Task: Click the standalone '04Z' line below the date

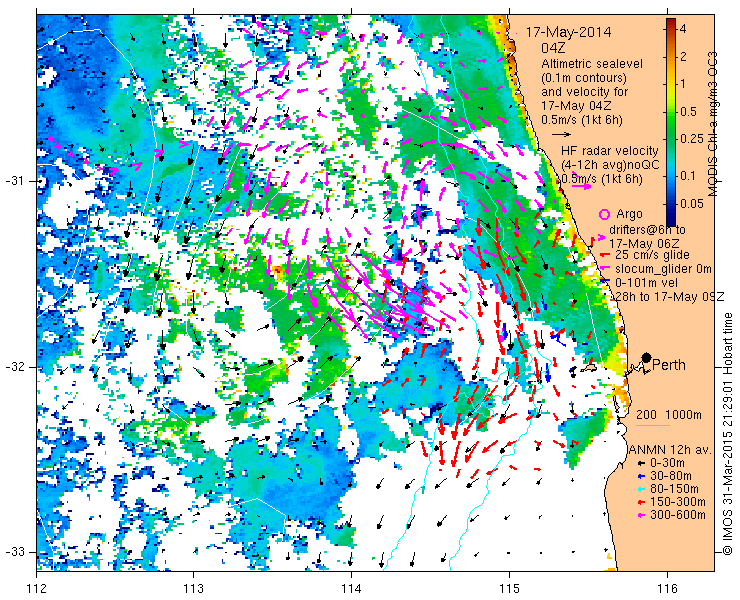Action: click(x=554, y=48)
